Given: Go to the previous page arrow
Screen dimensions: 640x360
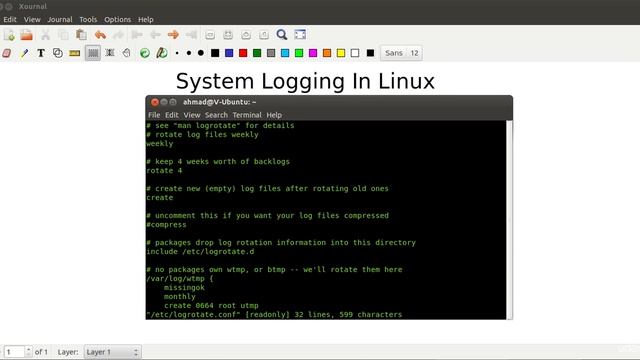Looking at the screenshot, I should (155, 35).
